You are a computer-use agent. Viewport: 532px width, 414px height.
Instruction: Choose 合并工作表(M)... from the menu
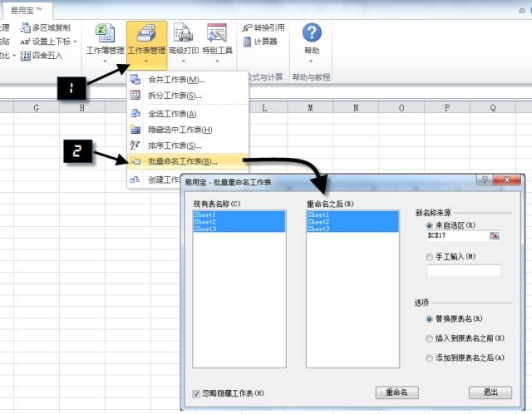pyautogui.click(x=188, y=80)
